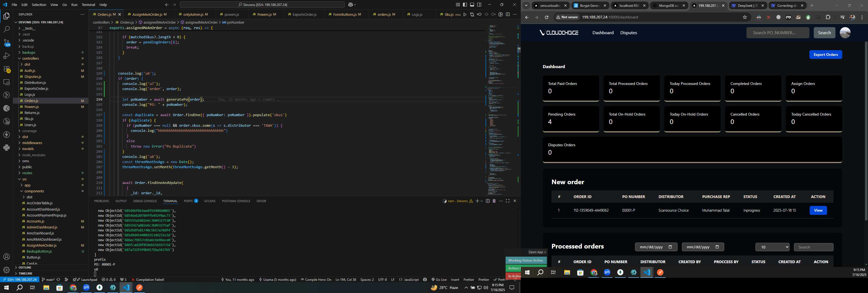Viewport: 868px width, 293px height.
Task: Open Chrome's tab search dropdown
Action: pyautogui.click(x=526, y=5)
